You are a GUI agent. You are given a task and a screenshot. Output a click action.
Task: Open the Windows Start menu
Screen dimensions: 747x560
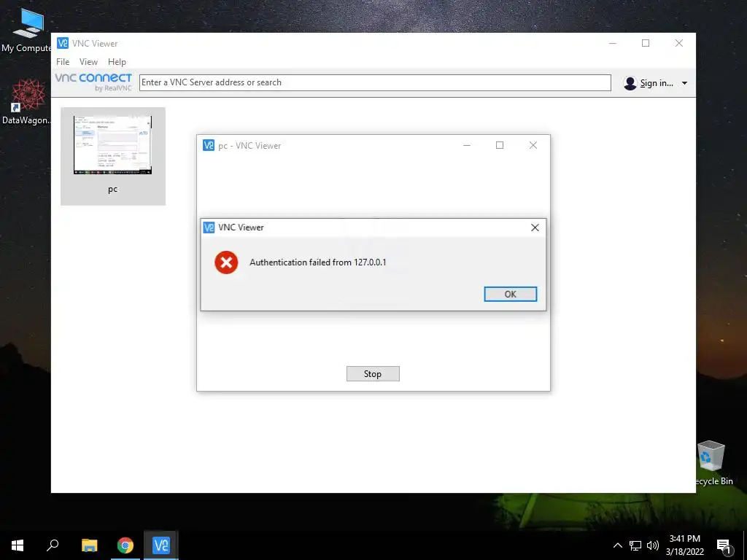click(18, 545)
